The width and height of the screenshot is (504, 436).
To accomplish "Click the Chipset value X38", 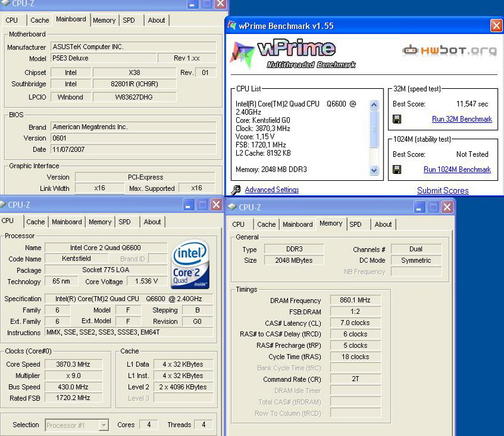I will (x=134, y=72).
